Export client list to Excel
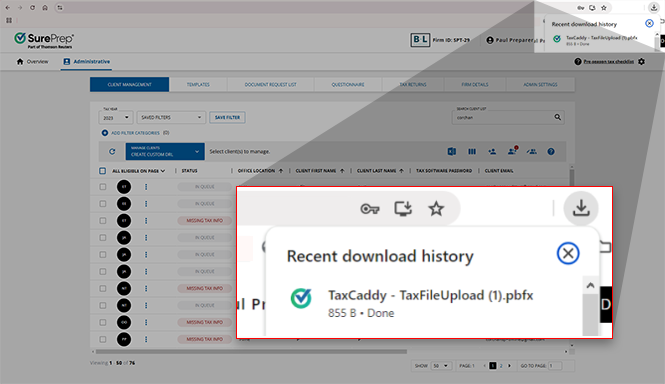The height and width of the screenshot is (384, 665). (452, 151)
